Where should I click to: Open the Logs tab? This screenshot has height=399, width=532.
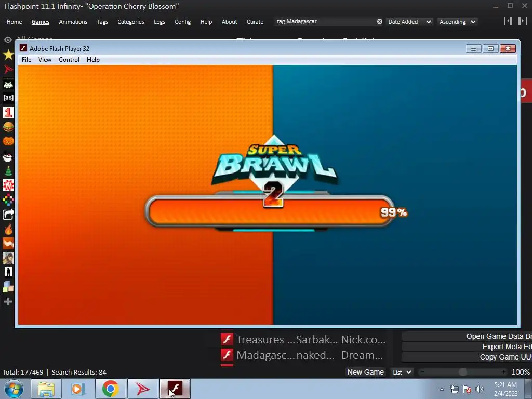click(x=159, y=22)
